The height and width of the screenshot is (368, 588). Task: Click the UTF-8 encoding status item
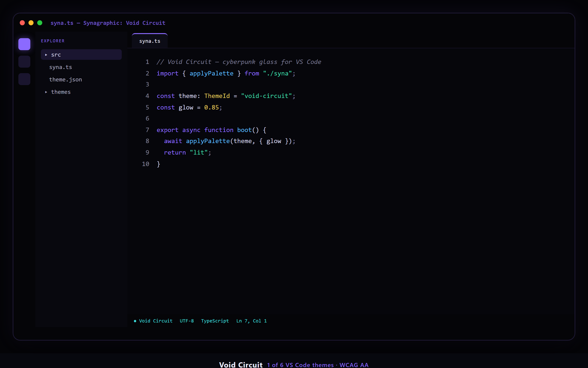(x=187, y=321)
